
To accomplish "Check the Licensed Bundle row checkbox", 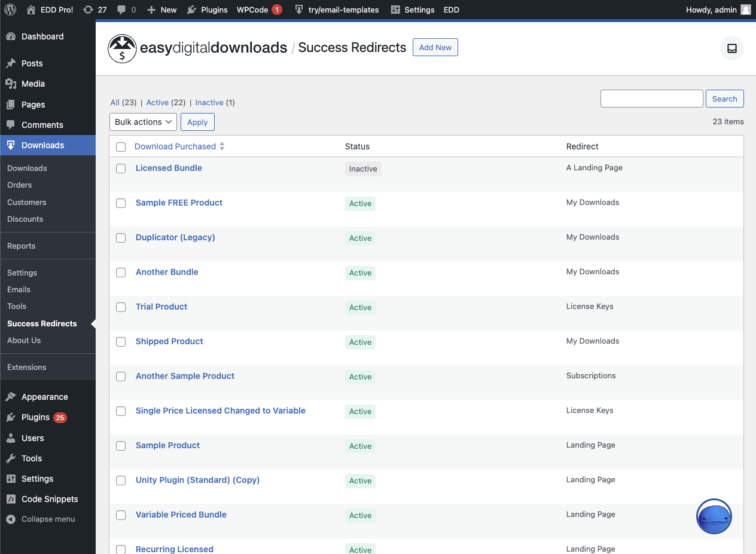I will point(121,169).
